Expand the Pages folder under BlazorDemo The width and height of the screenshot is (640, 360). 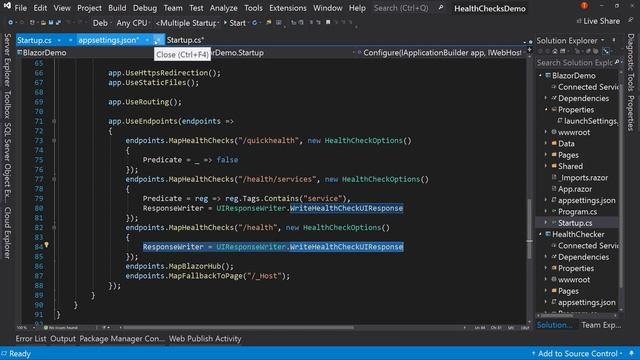[x=546, y=155]
